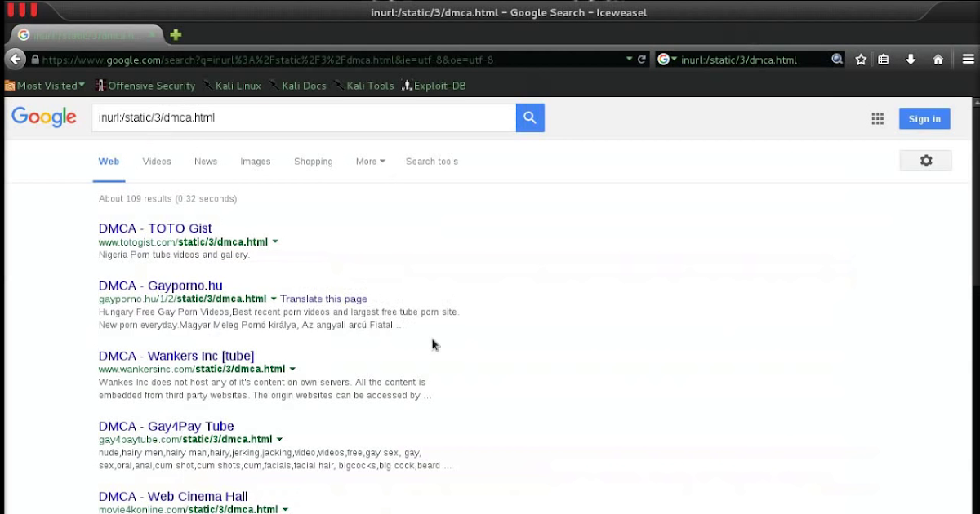Switch to Shopping results tab

314,162
